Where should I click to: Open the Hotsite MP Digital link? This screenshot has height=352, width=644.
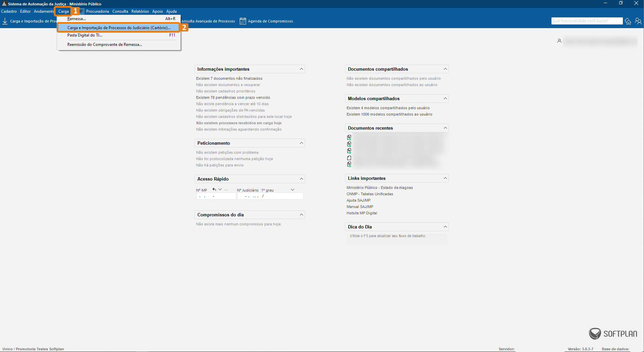[x=362, y=213]
